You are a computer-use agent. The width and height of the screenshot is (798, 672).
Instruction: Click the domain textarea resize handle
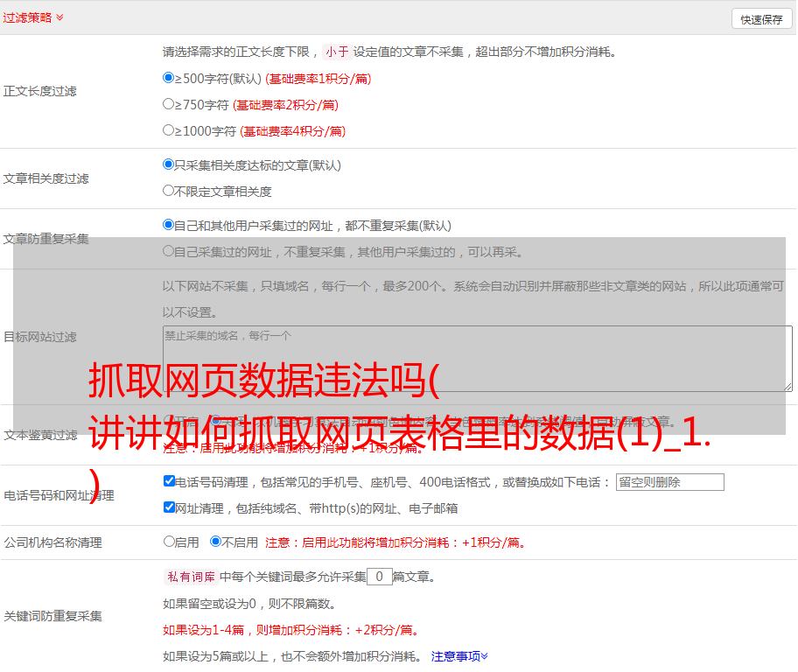pos(787,387)
